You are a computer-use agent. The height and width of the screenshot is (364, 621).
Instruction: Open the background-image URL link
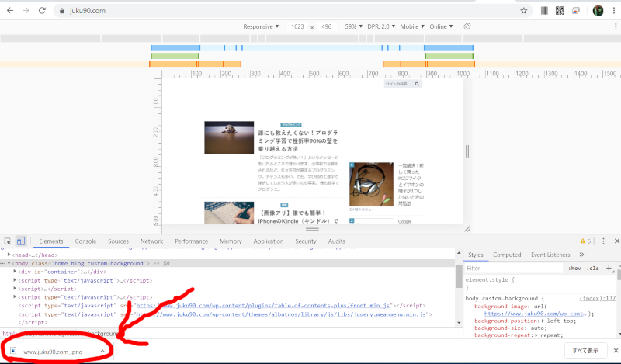(536, 314)
